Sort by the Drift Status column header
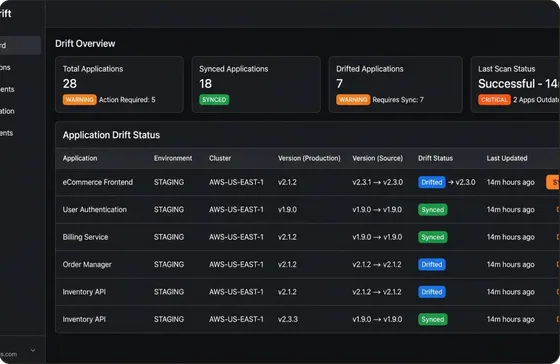 435,158
